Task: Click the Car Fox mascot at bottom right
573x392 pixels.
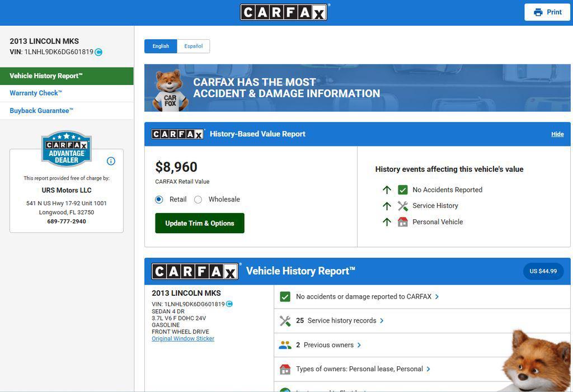Action: pyautogui.click(x=536, y=361)
